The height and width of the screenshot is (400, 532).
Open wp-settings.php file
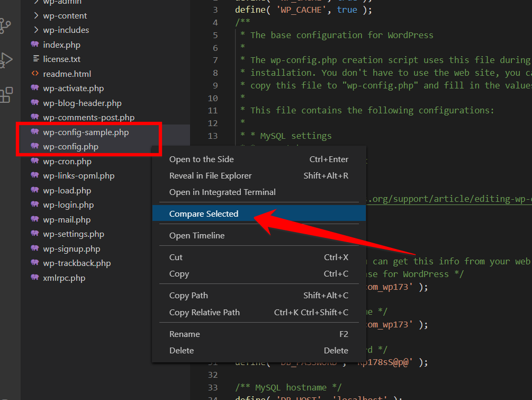[x=73, y=234]
